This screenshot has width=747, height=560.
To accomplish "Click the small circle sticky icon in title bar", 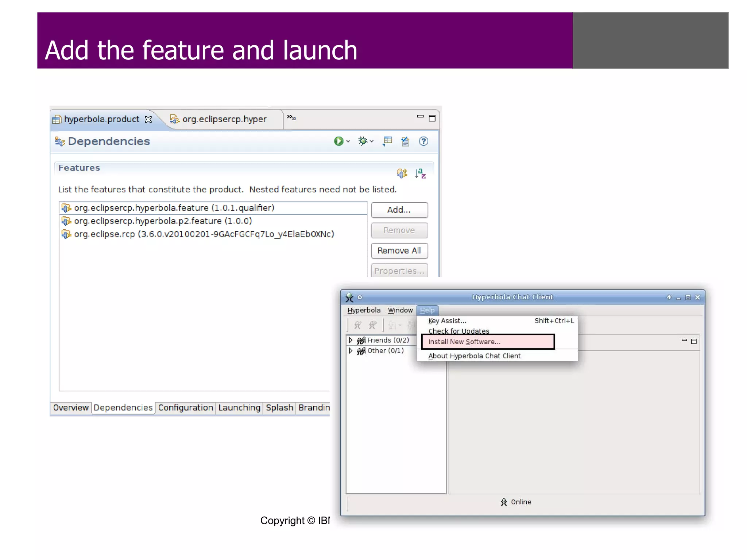I will (x=360, y=297).
